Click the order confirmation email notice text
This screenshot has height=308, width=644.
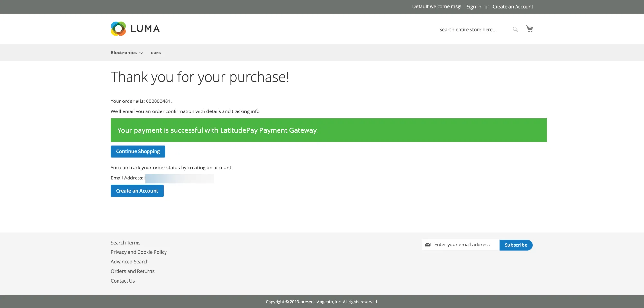point(185,111)
